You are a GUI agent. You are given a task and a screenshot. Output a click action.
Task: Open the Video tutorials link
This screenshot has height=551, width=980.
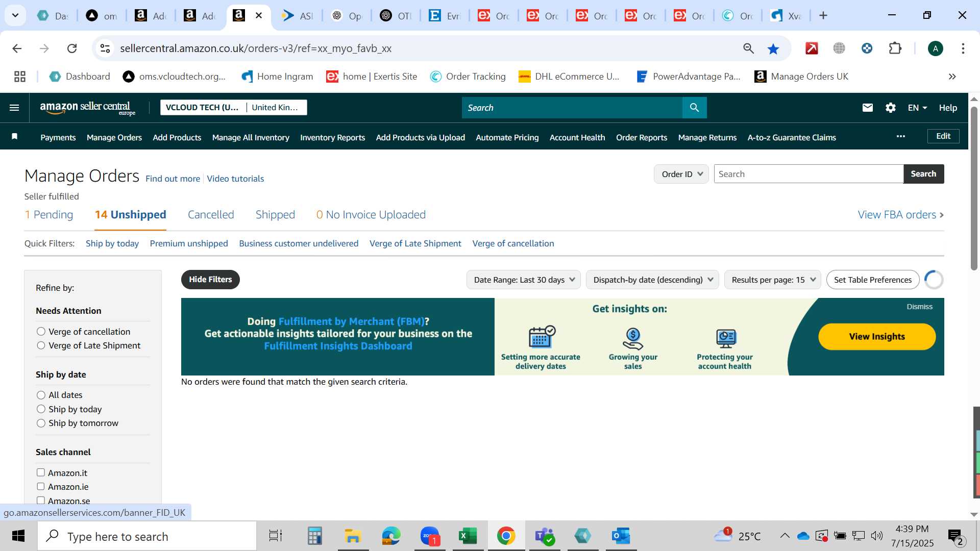(x=235, y=179)
